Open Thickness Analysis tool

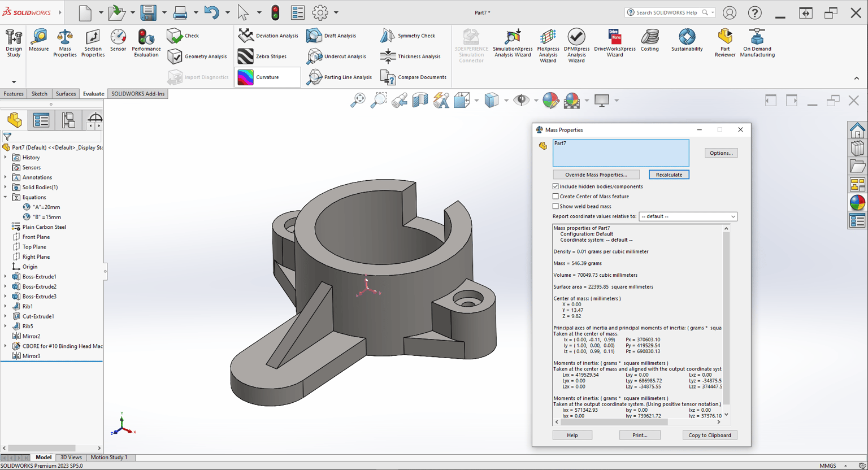tap(410, 56)
